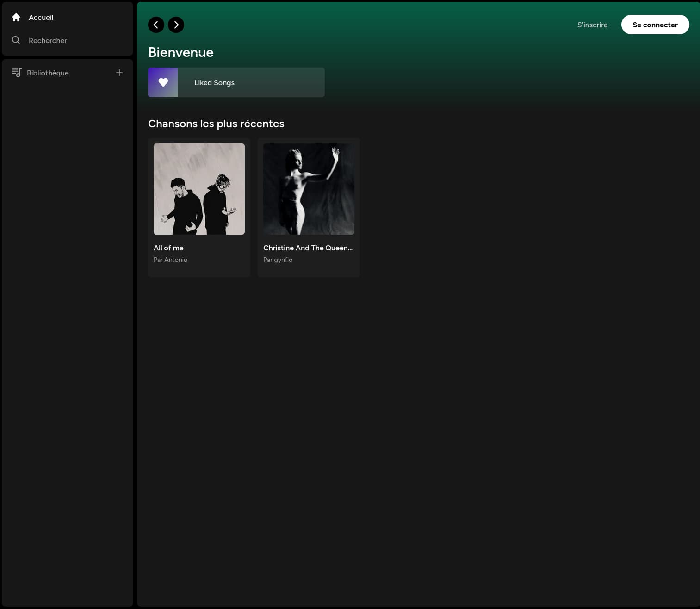Click the home icon in the sidebar

click(16, 17)
